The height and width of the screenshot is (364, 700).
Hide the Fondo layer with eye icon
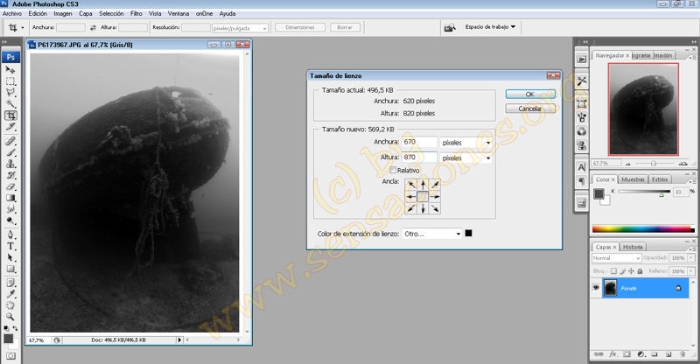(x=596, y=288)
